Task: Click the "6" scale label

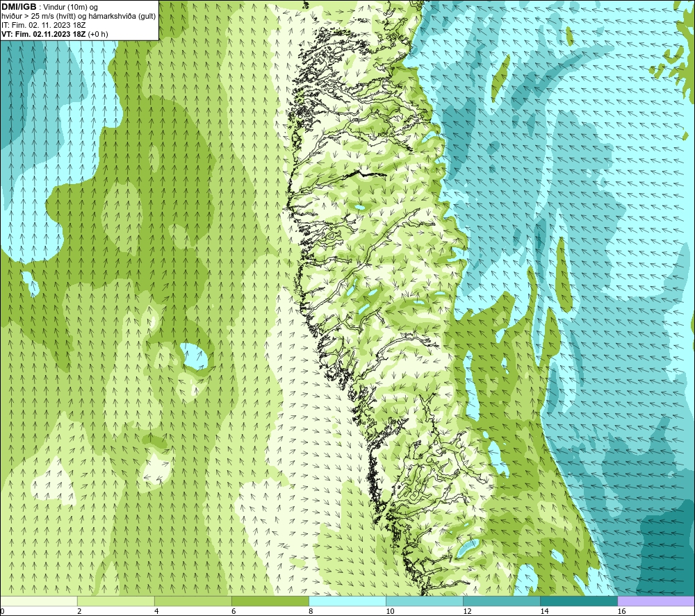Action: (233, 611)
